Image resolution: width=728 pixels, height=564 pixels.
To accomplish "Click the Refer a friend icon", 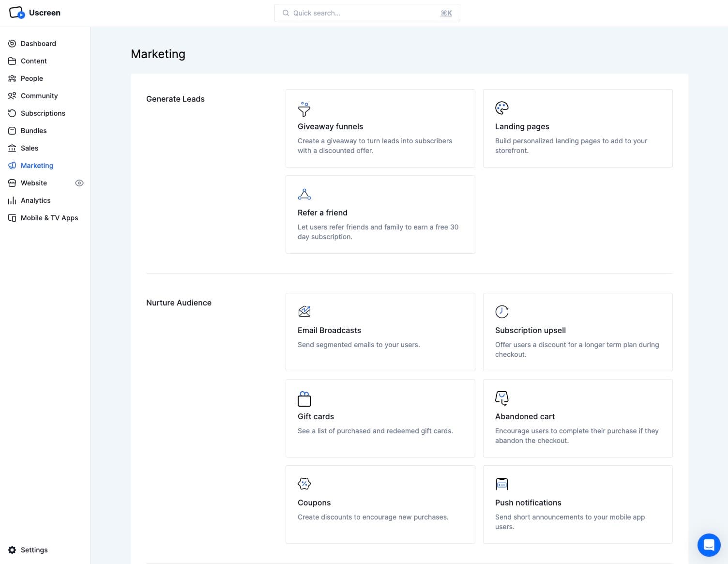I will point(304,195).
